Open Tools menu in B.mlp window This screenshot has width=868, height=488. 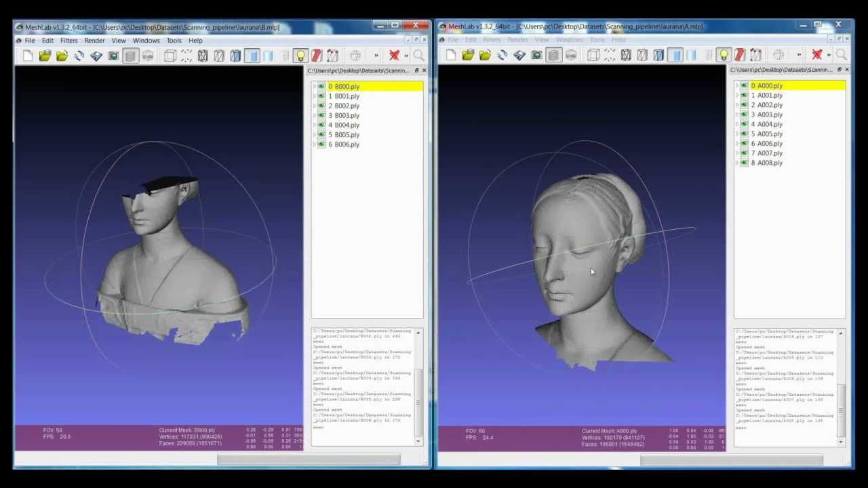174,41
